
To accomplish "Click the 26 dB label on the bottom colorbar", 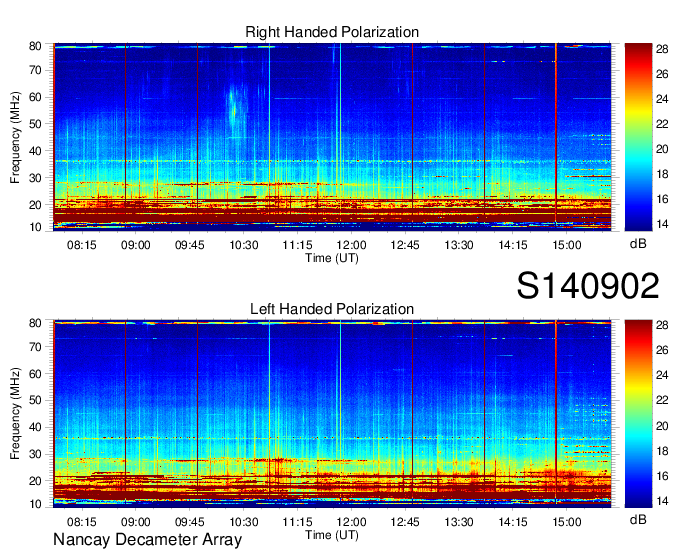I will click(662, 350).
